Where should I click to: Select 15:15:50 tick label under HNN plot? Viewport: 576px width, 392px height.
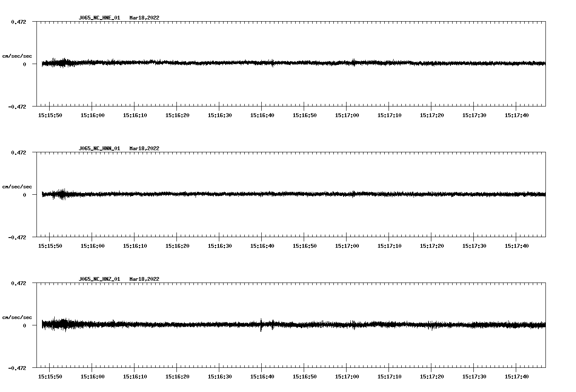pyautogui.click(x=50, y=246)
